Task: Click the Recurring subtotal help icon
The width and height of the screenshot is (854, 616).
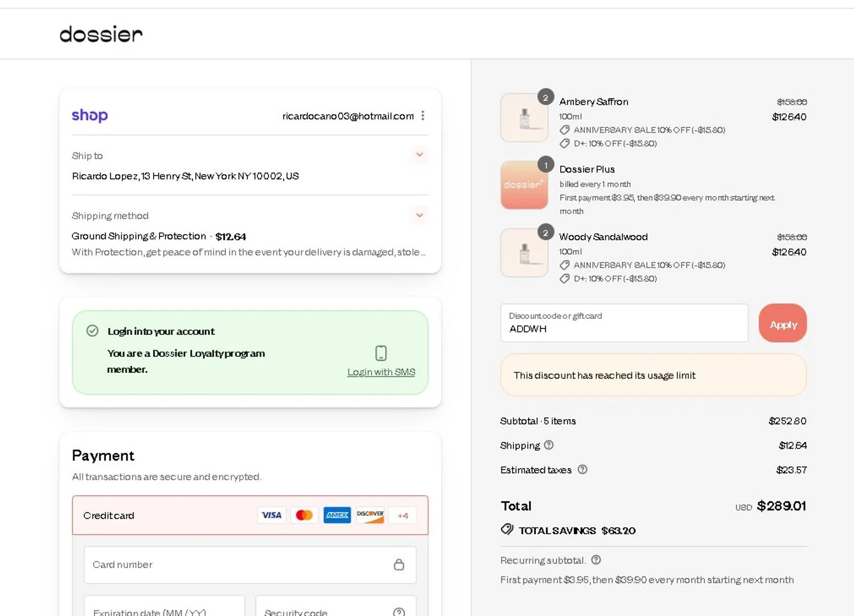Action: 596,560
